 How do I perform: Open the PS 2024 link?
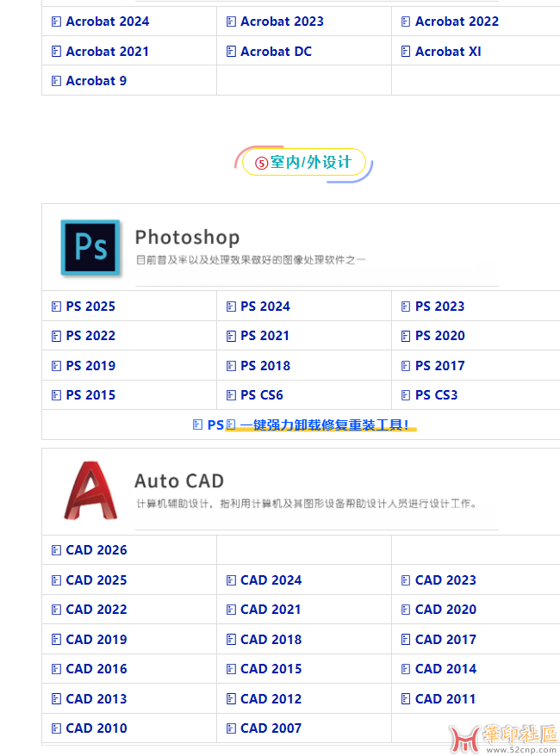264,307
